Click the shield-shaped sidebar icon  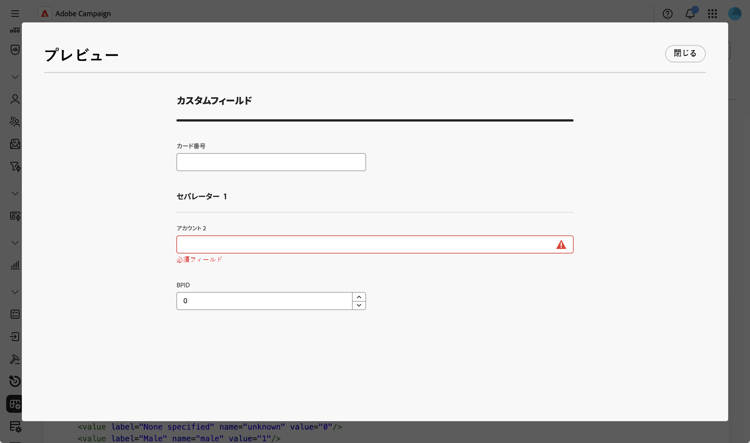(x=15, y=50)
